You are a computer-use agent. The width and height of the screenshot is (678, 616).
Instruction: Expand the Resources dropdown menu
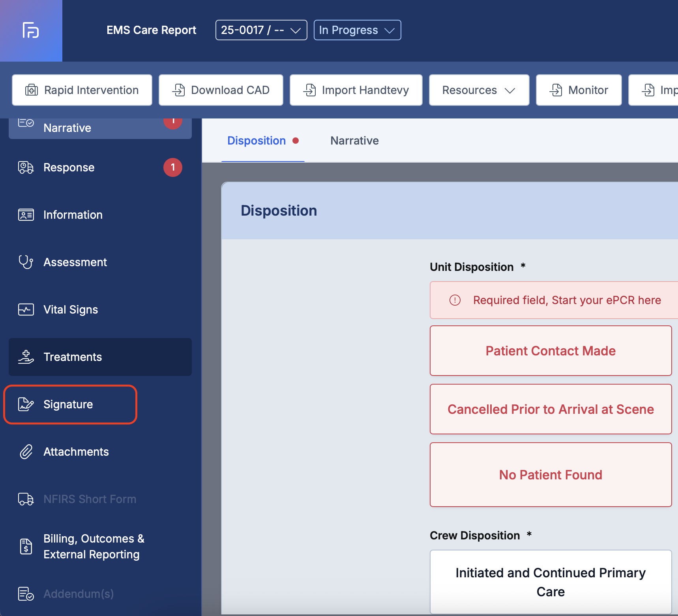[479, 90]
